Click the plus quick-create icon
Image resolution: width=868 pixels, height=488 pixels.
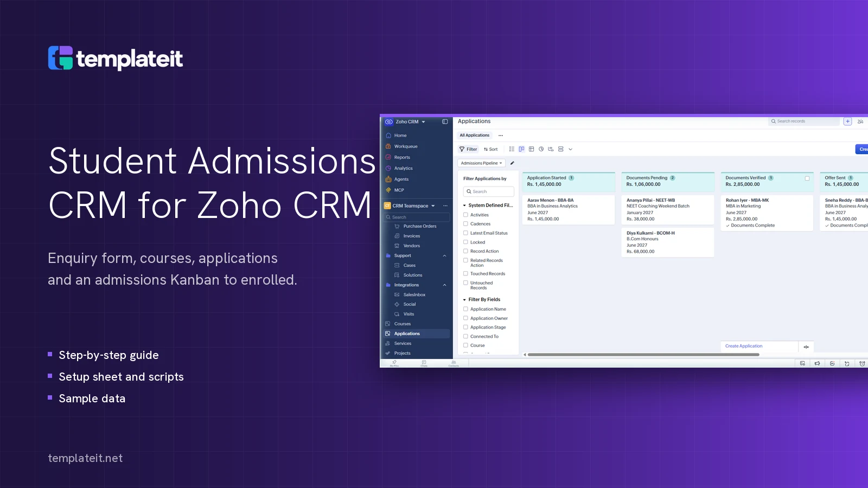[847, 121]
